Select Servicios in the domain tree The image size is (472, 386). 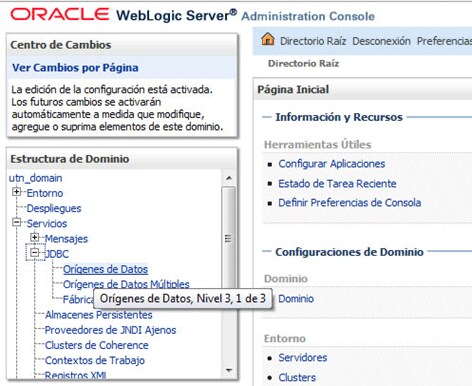click(47, 223)
